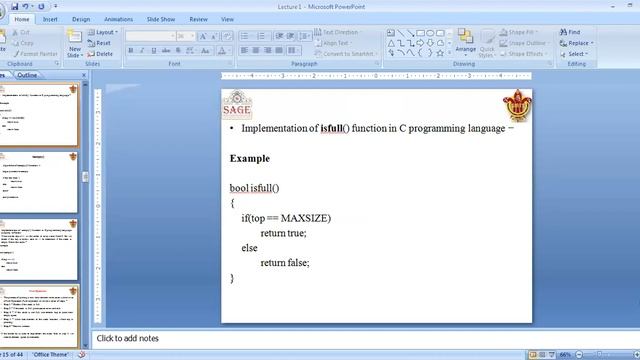Open Replace options
Screen dimensions: 640x360
[577, 43]
